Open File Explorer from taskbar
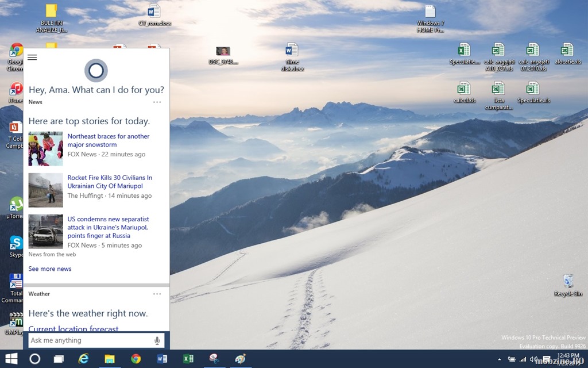 coord(110,359)
